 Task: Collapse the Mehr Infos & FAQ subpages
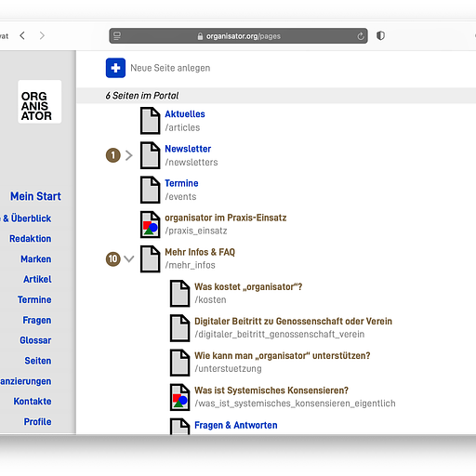click(129, 258)
